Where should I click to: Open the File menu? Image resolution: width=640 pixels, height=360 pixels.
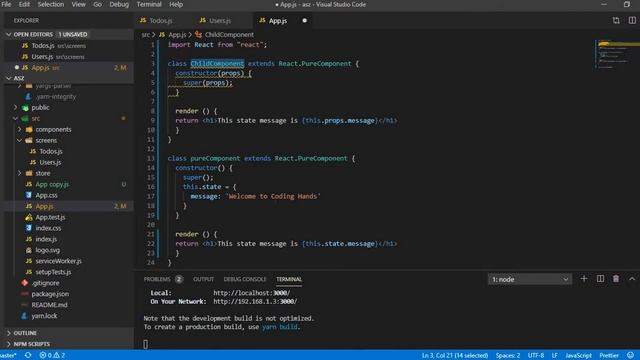coord(7,4)
